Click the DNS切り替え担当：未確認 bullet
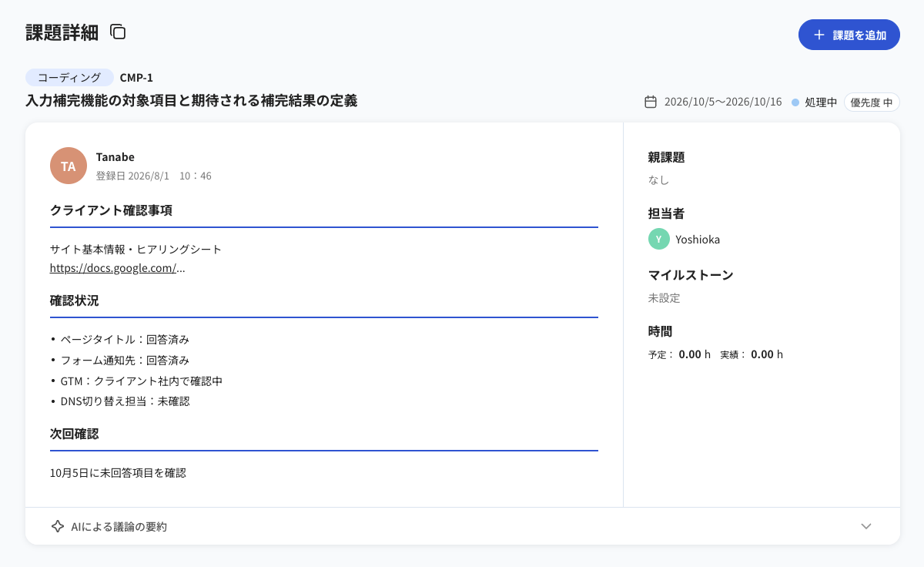Viewport: 924px width, 567px height. click(x=125, y=401)
